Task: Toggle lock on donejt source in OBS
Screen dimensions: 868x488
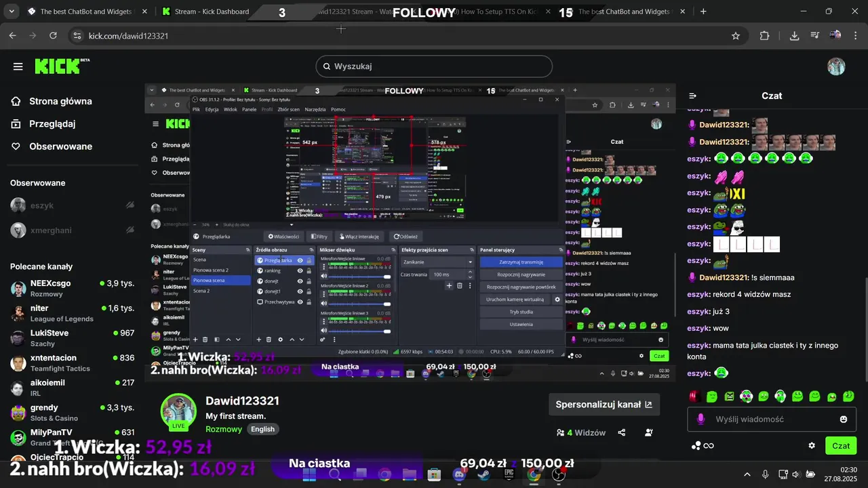Action: 309,281
